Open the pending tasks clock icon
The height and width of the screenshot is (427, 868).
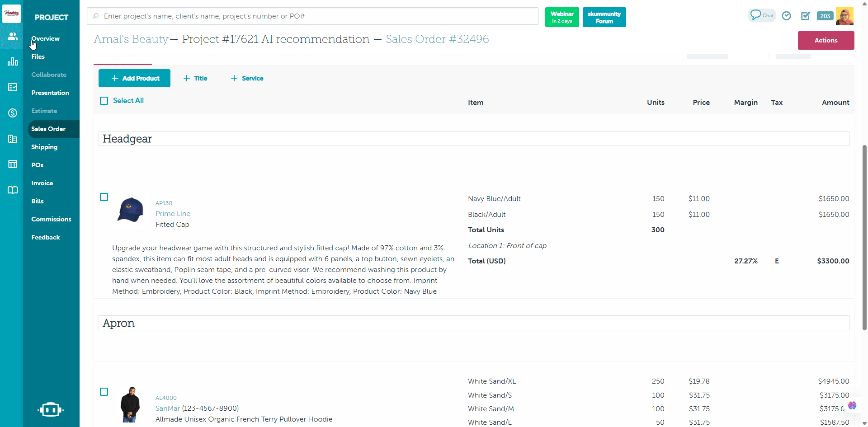point(786,16)
